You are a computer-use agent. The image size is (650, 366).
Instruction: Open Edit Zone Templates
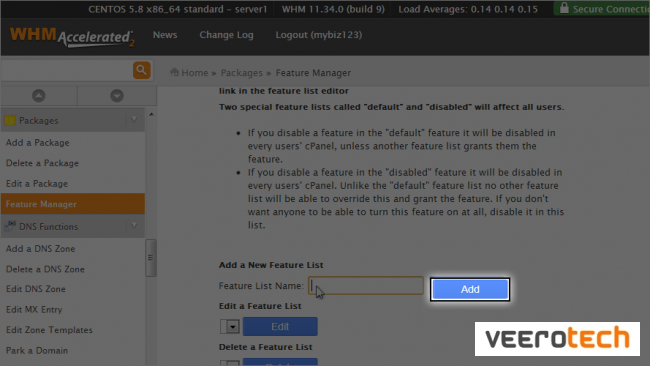point(49,330)
